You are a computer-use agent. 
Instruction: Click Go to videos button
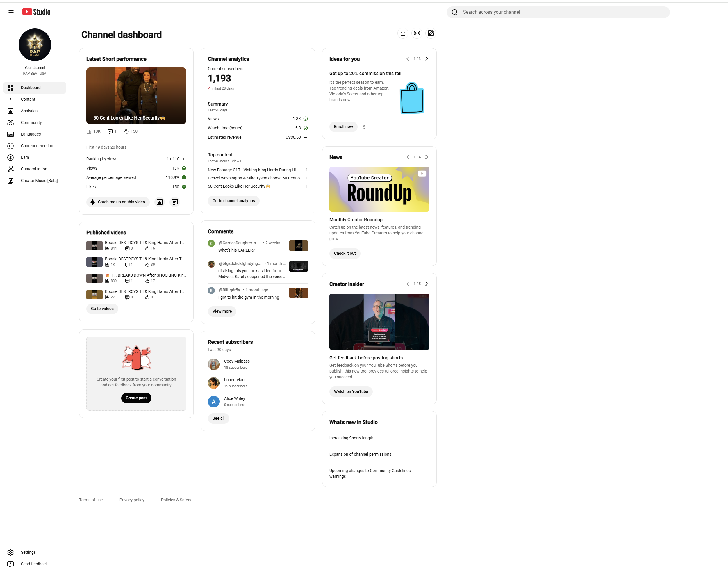coord(102,309)
